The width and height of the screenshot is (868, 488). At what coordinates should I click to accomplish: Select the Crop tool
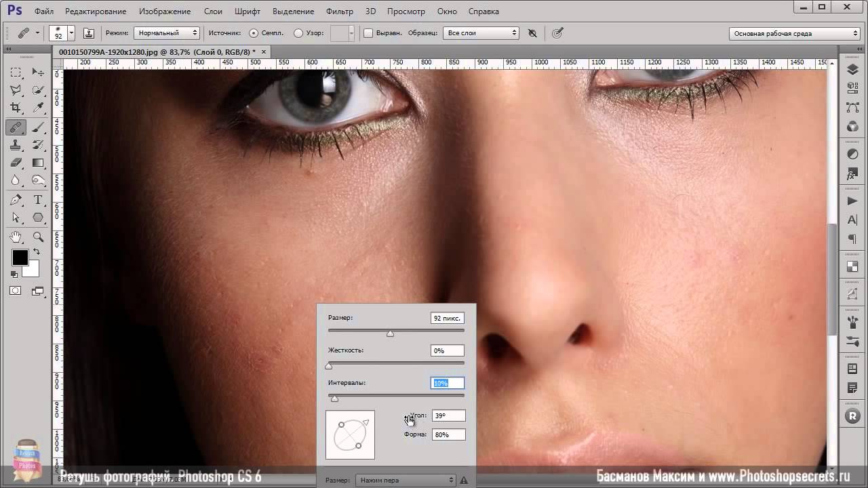pos(16,108)
